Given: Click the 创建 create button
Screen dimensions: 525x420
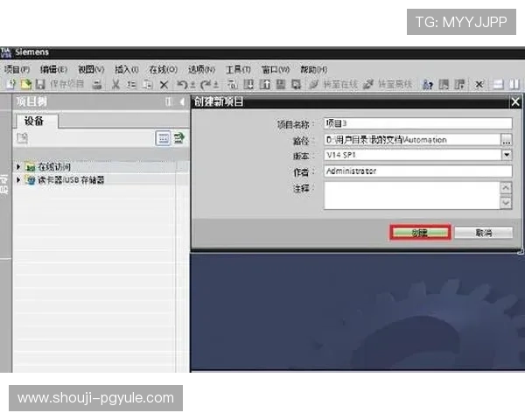Looking at the screenshot, I should [420, 233].
